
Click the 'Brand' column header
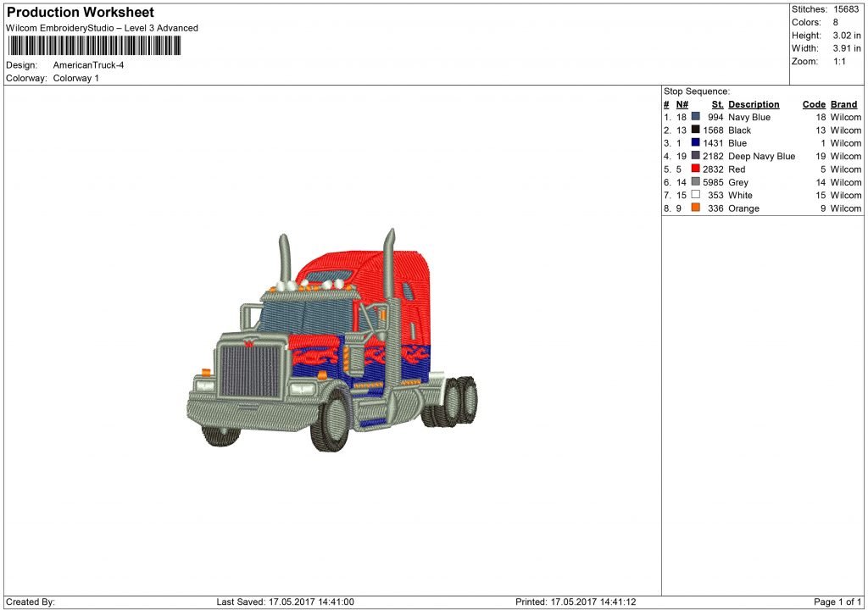843,104
